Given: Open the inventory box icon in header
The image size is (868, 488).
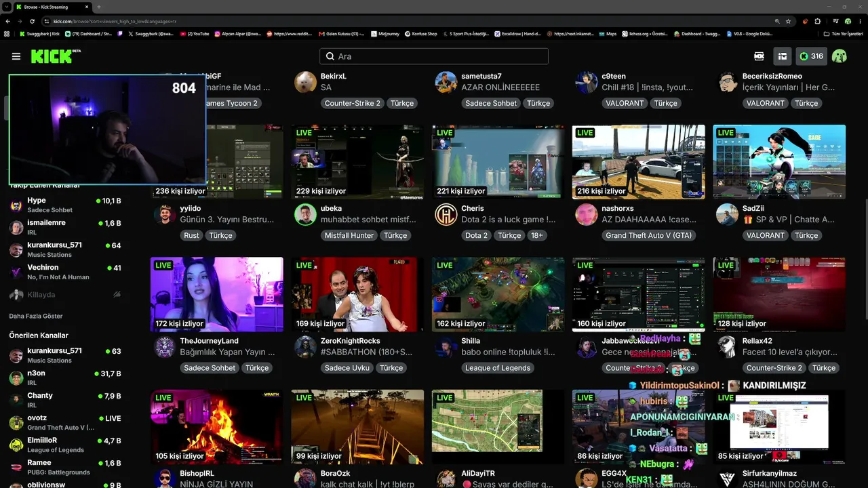Looking at the screenshot, I should [782, 56].
